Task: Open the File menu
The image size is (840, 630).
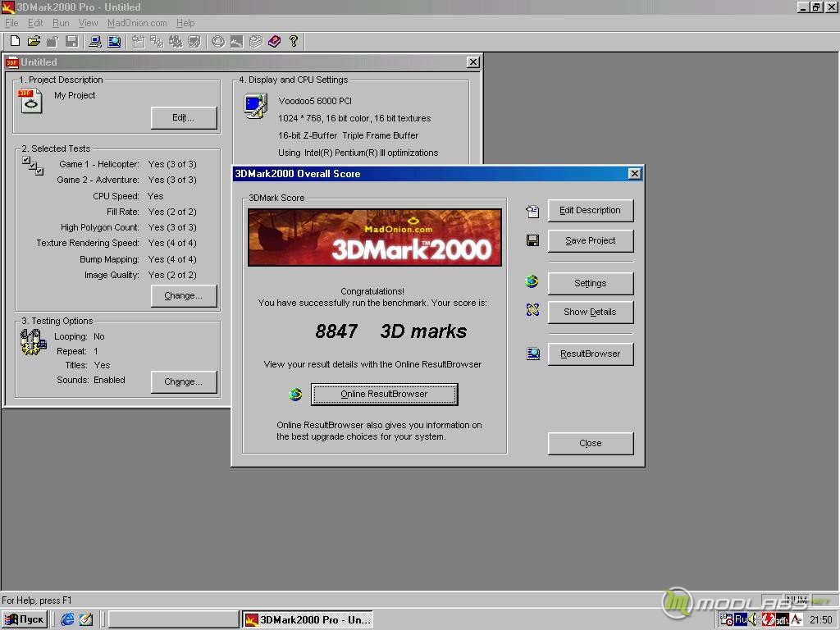Action: [11, 23]
